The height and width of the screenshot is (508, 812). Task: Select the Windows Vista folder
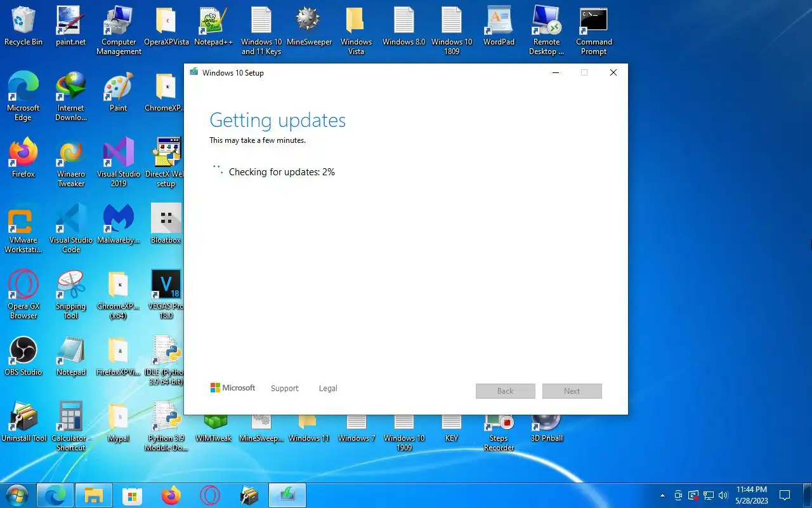pyautogui.click(x=357, y=31)
